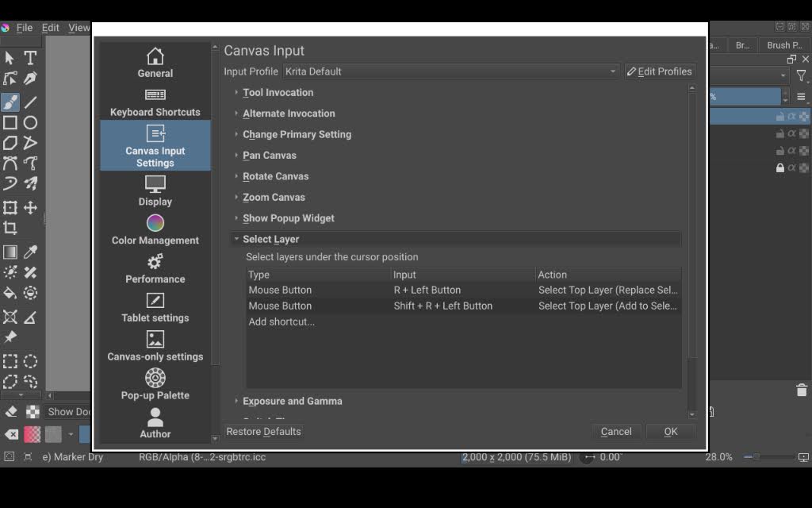Viewport: 812px width, 508px height.
Task: Select the Gradient tool
Action: (10, 252)
